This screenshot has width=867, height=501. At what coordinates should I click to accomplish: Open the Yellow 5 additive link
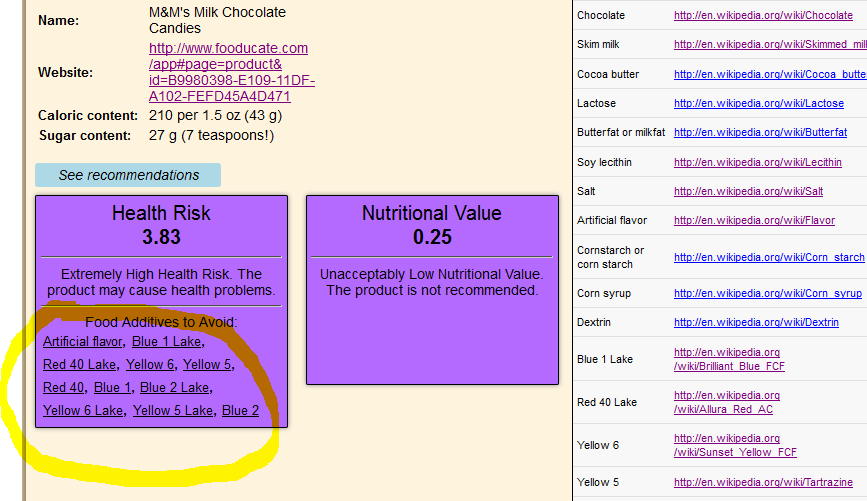(x=207, y=364)
